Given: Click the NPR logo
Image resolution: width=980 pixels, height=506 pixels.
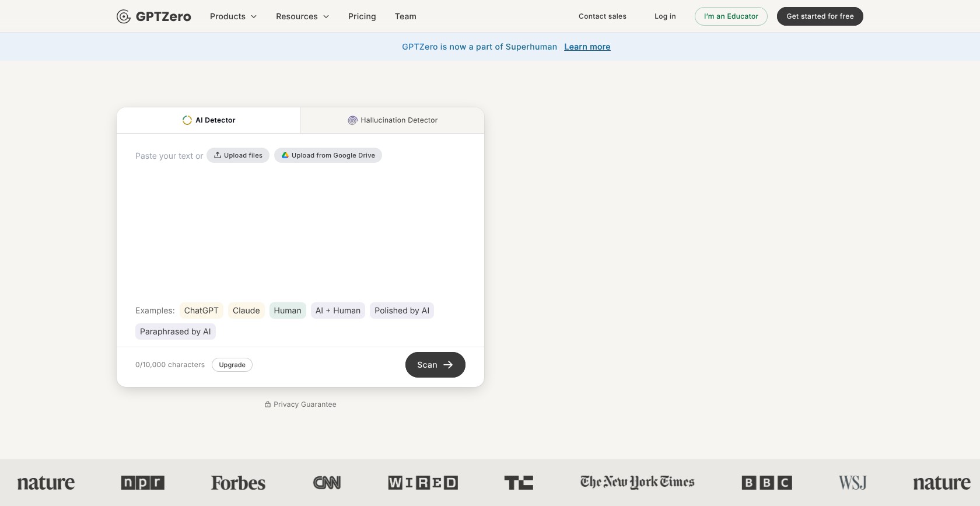Looking at the screenshot, I should point(143,483).
